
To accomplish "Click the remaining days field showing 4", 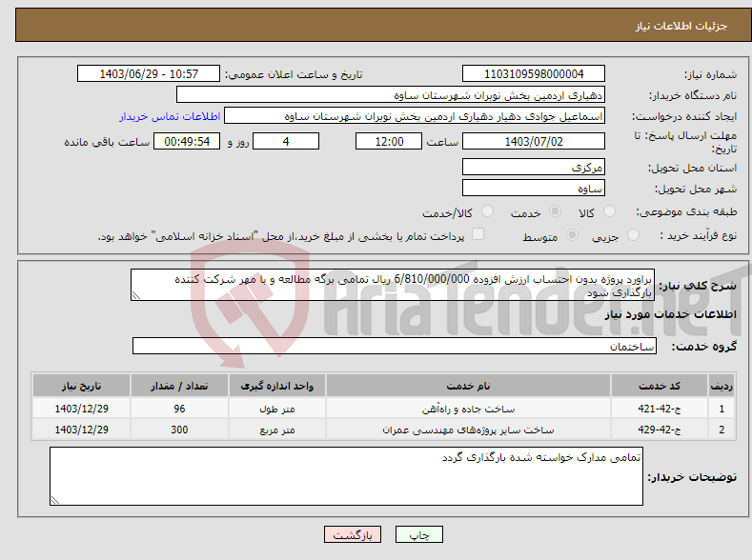I will [x=286, y=141].
